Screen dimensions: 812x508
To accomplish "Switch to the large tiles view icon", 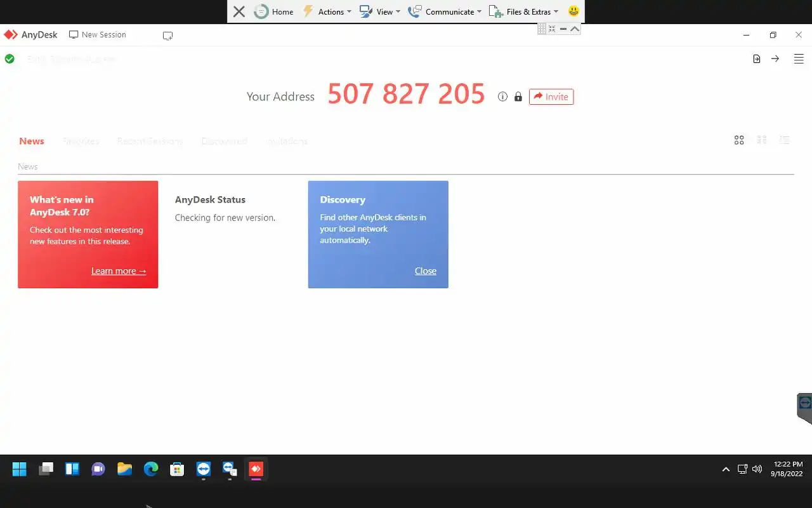I will tap(739, 140).
